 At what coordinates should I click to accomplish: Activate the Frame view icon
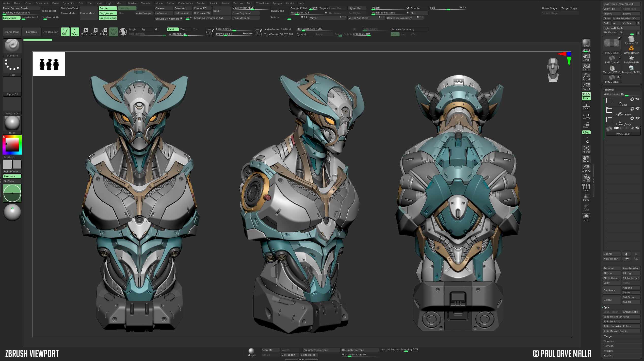pyautogui.click(x=586, y=149)
